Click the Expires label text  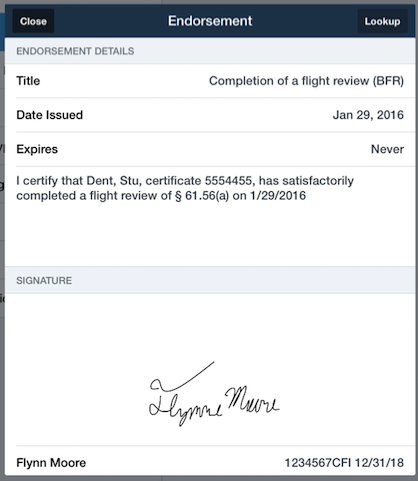click(x=37, y=149)
